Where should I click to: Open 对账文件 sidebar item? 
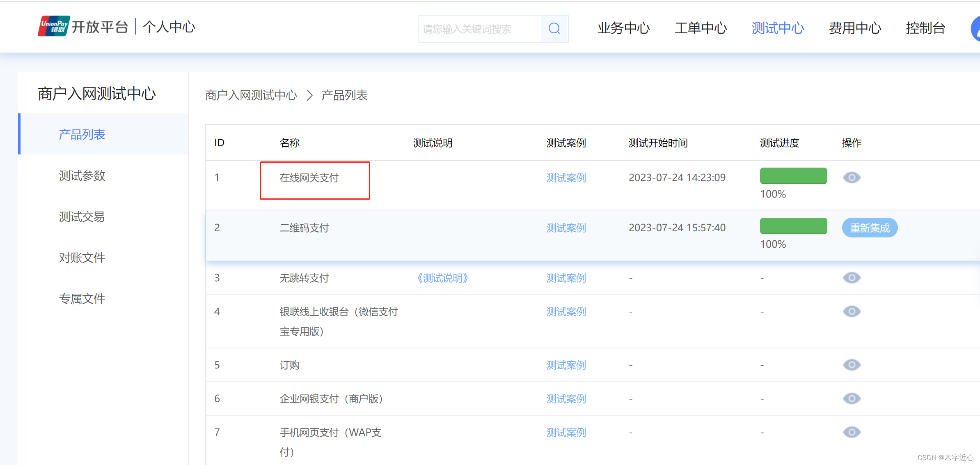[x=82, y=258]
